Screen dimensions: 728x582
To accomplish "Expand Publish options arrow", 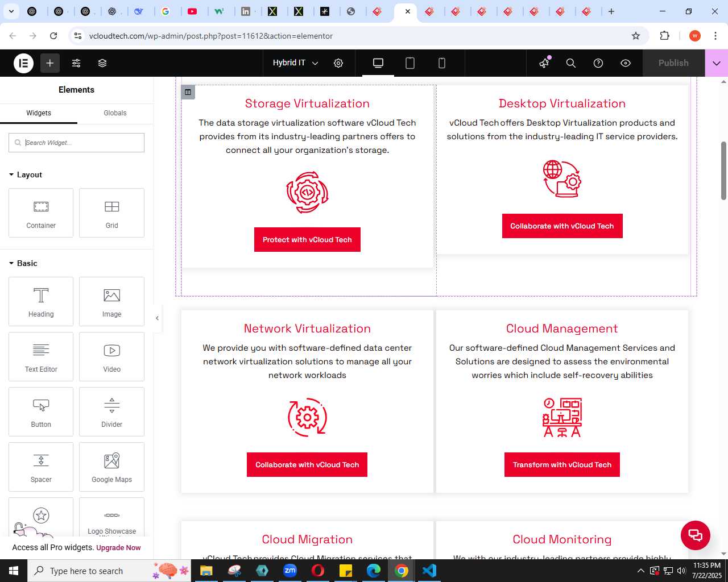I will click(x=717, y=63).
